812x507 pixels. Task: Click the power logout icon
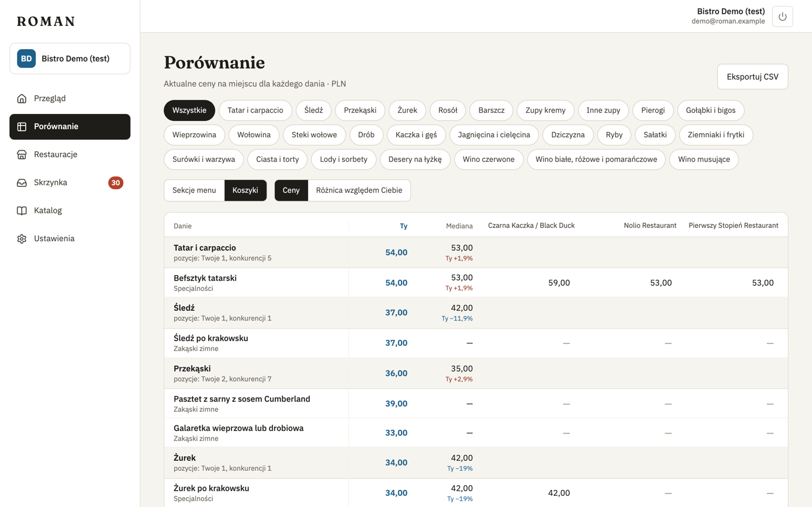tap(782, 16)
